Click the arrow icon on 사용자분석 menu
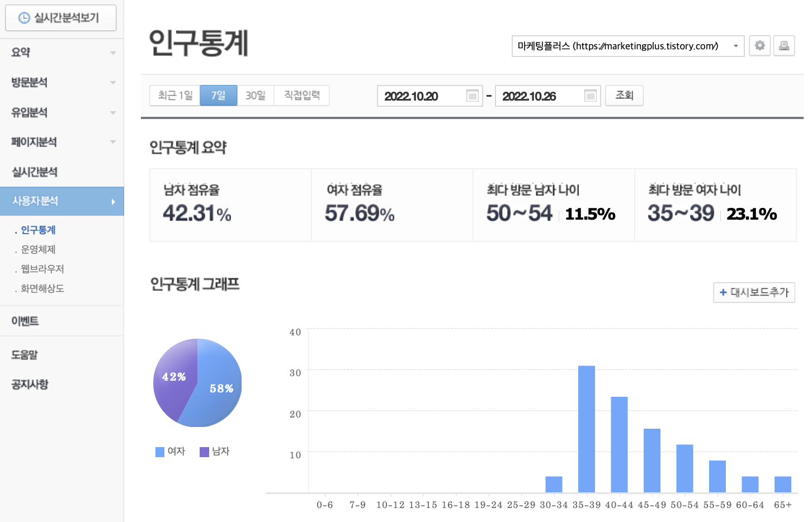 (114, 201)
